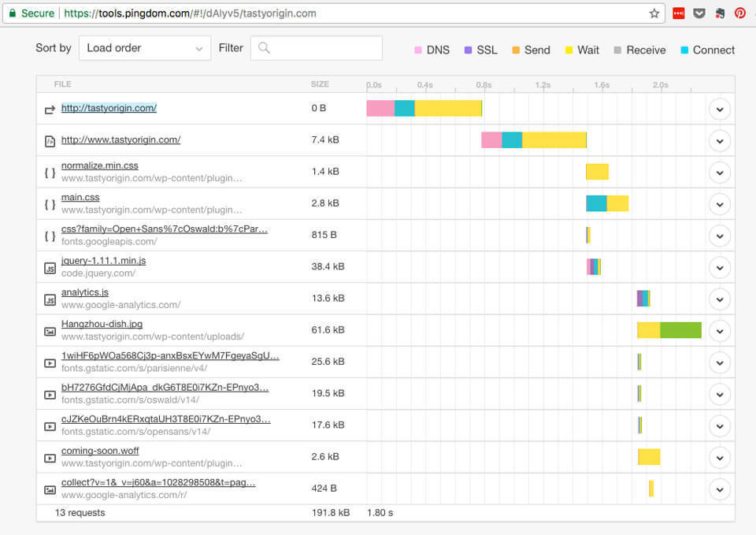Click the pink DNS legend swatch
This screenshot has width=756, height=535.
pyautogui.click(x=418, y=50)
